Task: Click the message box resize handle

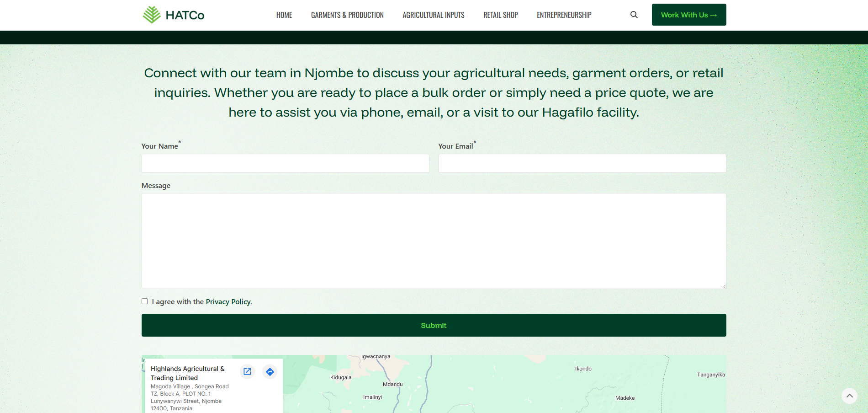Action: click(723, 286)
